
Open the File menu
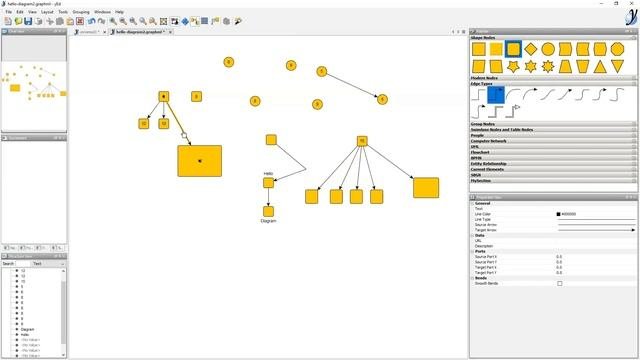point(9,12)
